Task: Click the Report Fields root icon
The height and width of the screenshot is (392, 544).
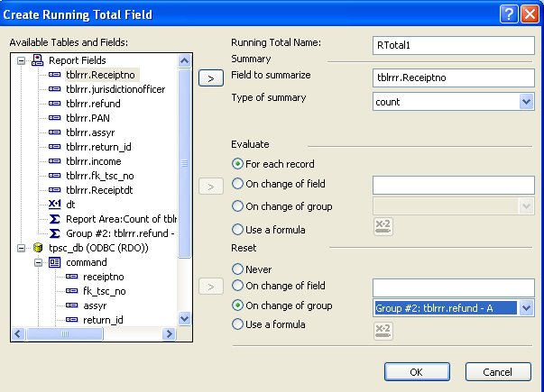Action: click(38, 60)
